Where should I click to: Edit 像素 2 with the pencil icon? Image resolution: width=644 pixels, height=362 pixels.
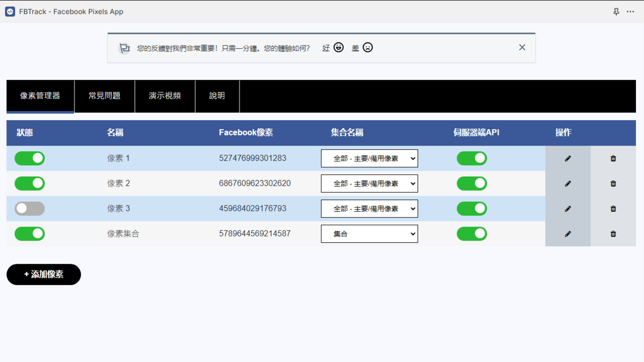[x=568, y=183]
